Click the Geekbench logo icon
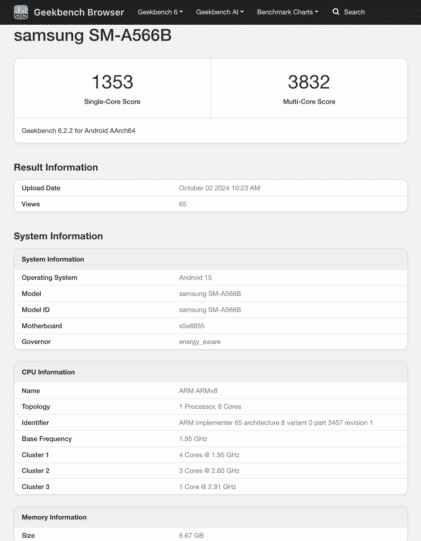 [21, 12]
